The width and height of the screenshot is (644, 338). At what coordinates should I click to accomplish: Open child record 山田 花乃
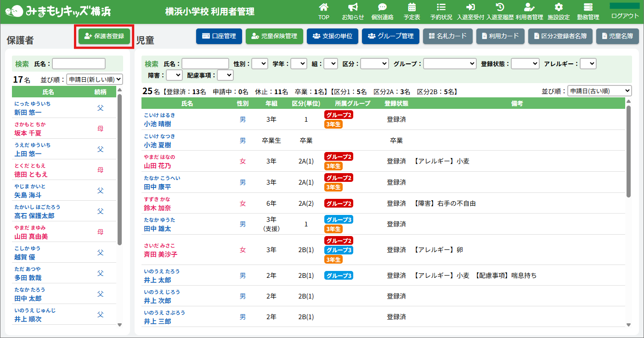pyautogui.click(x=157, y=166)
